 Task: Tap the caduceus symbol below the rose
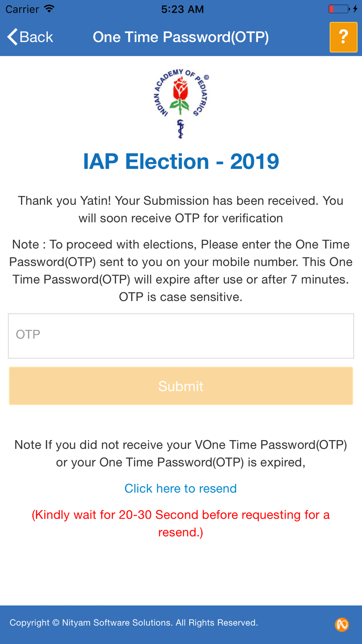[x=181, y=129]
